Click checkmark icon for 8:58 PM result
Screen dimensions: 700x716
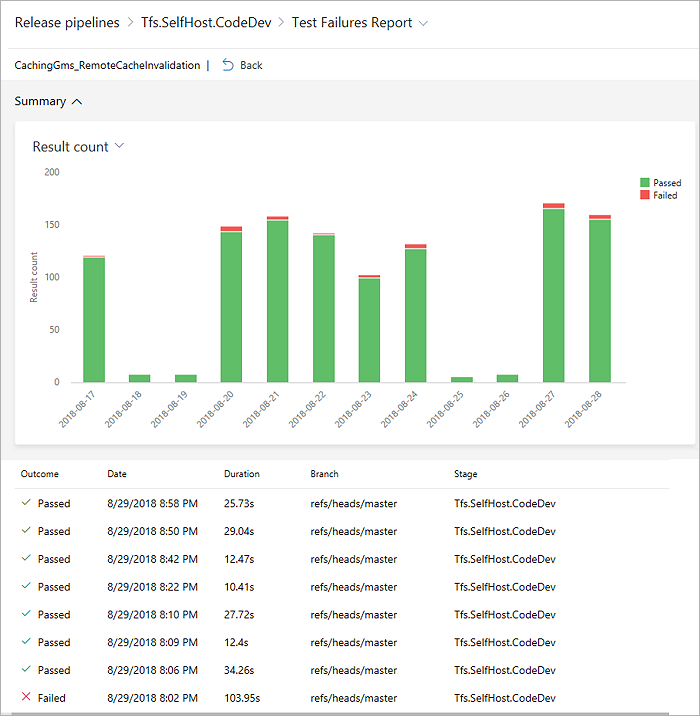tap(25, 503)
